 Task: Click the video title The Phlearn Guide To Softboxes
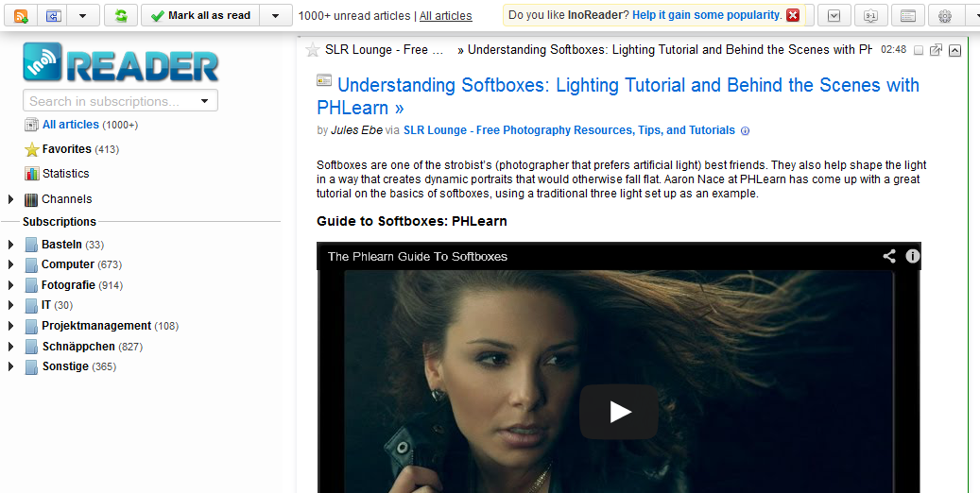[x=418, y=256]
